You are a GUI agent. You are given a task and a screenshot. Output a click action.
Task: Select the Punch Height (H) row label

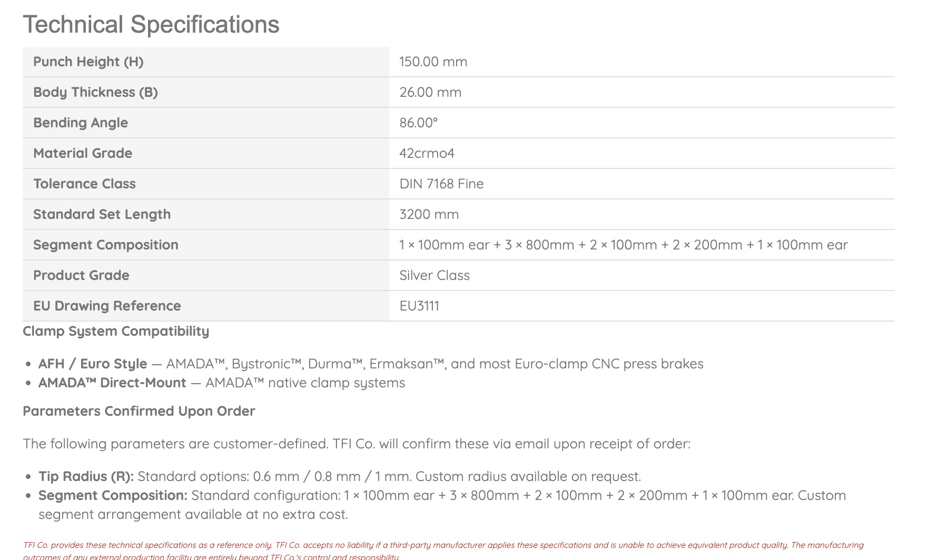[x=88, y=62]
